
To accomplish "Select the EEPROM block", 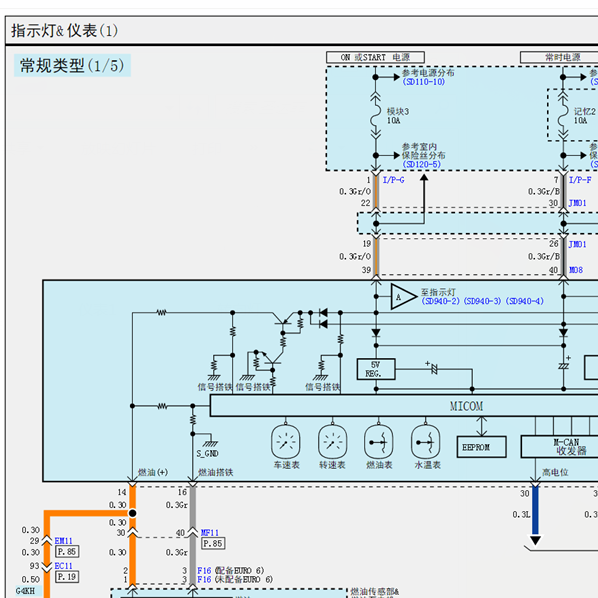I will [x=482, y=447].
